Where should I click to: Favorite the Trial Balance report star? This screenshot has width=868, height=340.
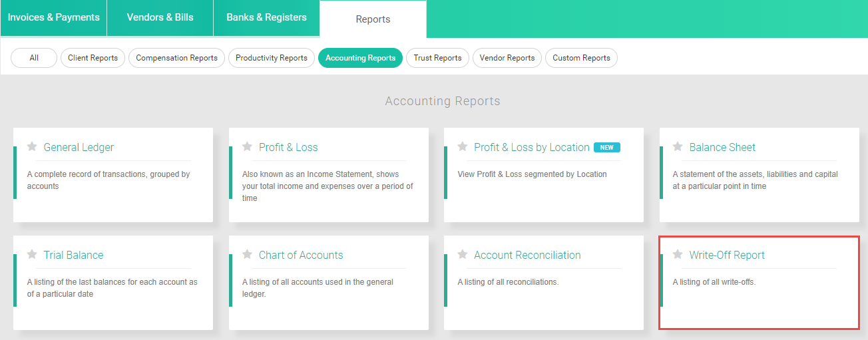coord(32,254)
